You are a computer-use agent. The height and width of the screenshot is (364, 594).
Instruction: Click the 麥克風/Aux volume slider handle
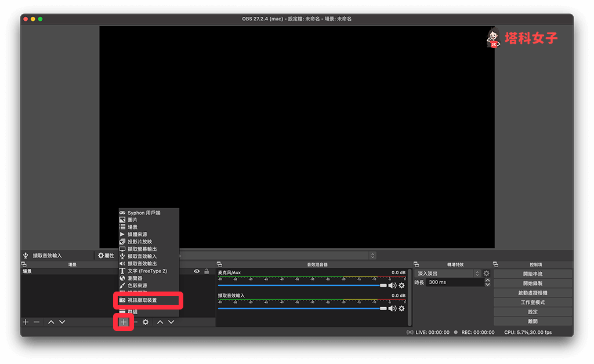point(383,285)
